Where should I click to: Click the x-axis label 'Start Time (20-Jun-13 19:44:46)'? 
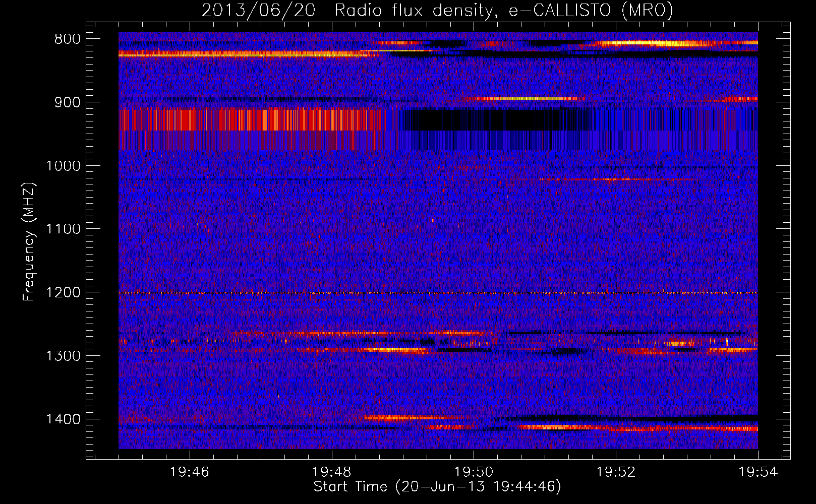click(437, 487)
